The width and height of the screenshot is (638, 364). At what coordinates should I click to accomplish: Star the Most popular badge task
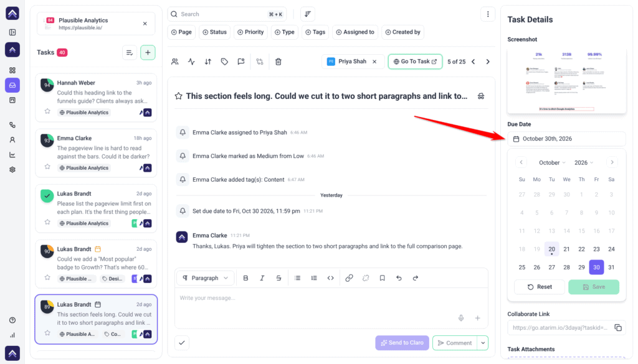[x=47, y=278]
